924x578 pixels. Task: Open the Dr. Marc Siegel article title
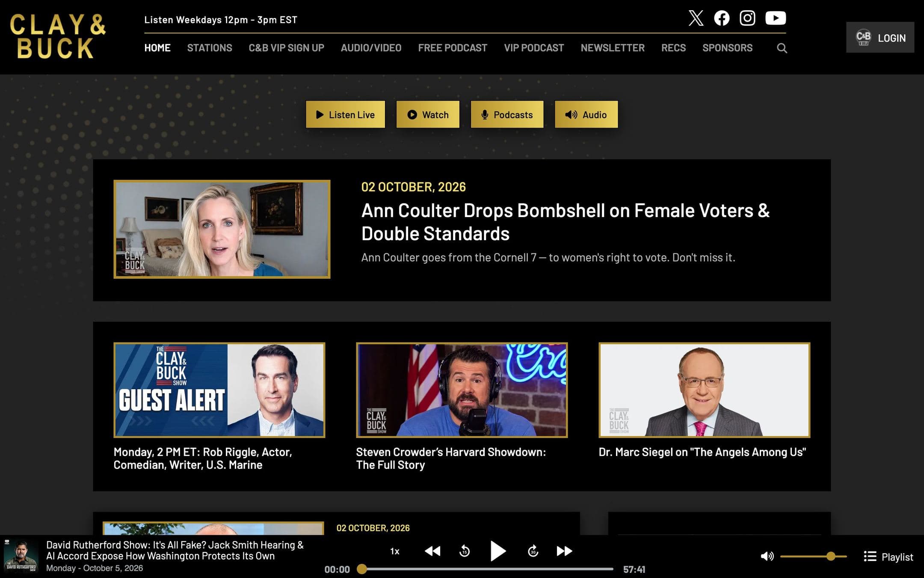click(x=702, y=452)
